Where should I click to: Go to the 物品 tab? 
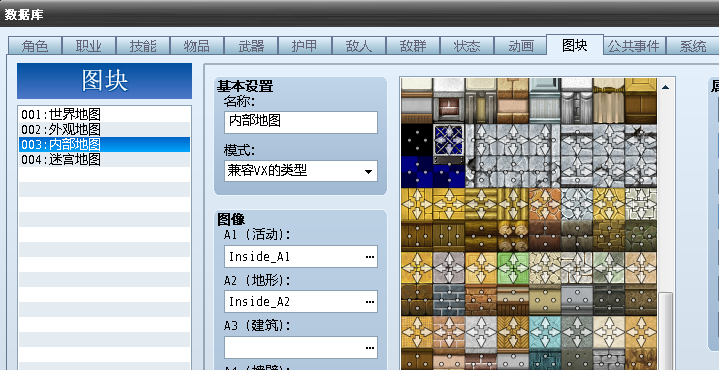[196, 46]
